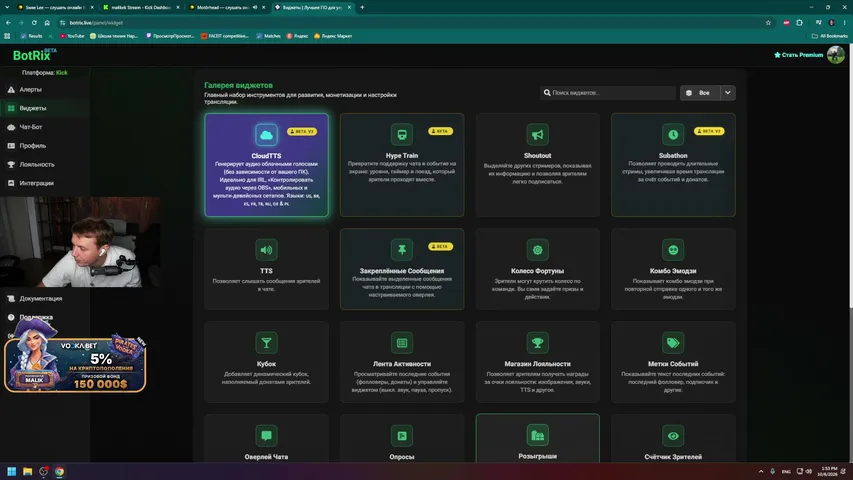
Task: Mute the Motörhead tab audio icon
Action: pyautogui.click(x=255, y=8)
